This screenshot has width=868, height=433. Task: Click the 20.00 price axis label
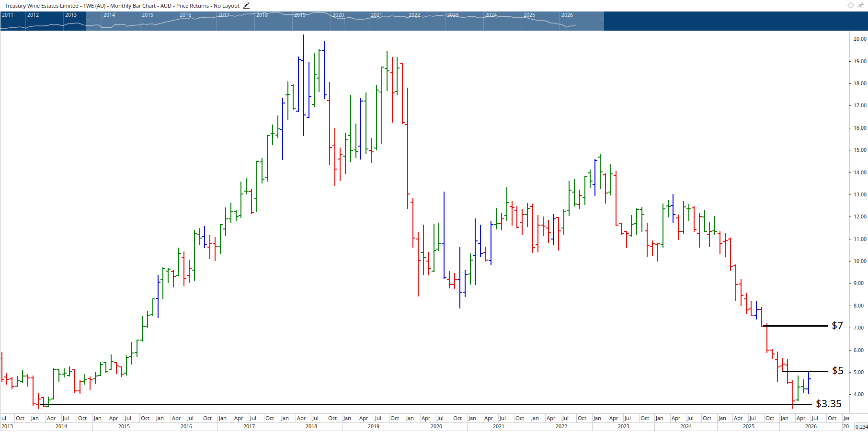click(860, 39)
